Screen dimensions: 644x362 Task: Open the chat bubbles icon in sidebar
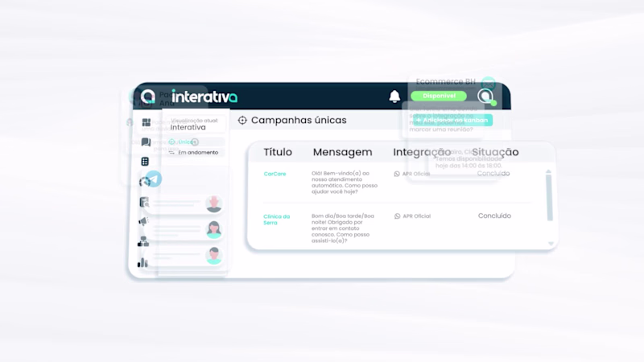(x=146, y=142)
